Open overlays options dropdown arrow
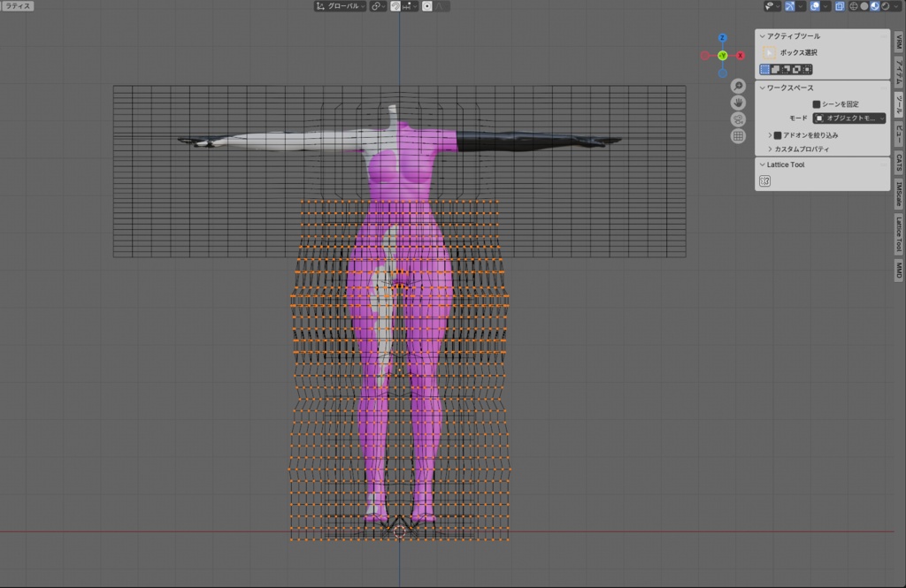Screen dimensions: 906x588 tap(825, 6)
